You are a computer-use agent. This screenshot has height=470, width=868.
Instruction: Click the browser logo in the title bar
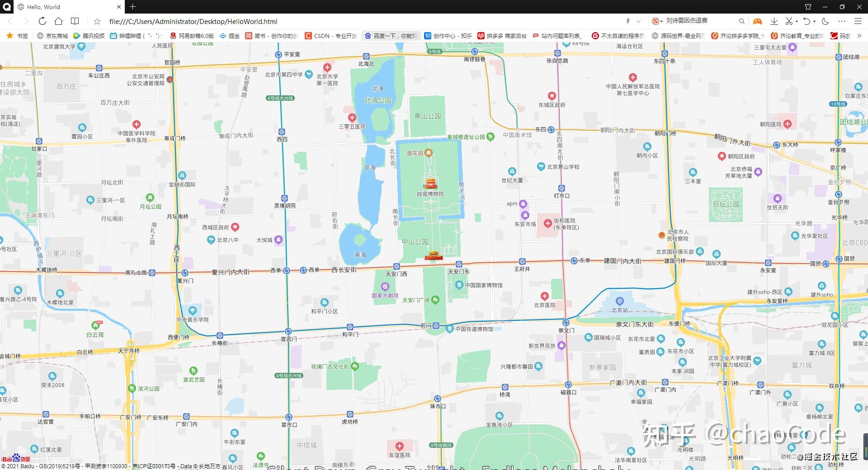7,7
